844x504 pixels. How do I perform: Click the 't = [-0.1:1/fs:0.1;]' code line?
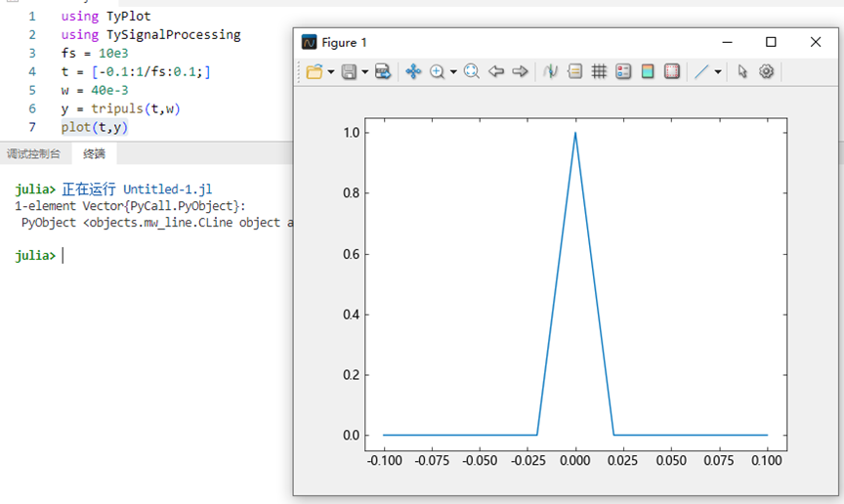tap(136, 71)
